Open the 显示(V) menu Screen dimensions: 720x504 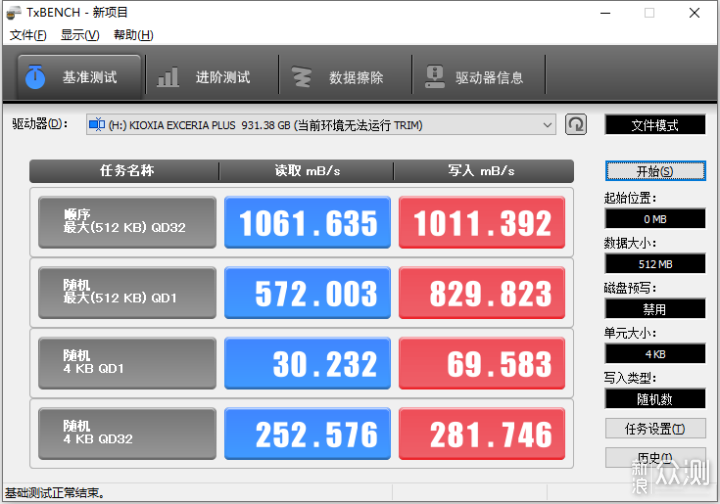click(80, 35)
